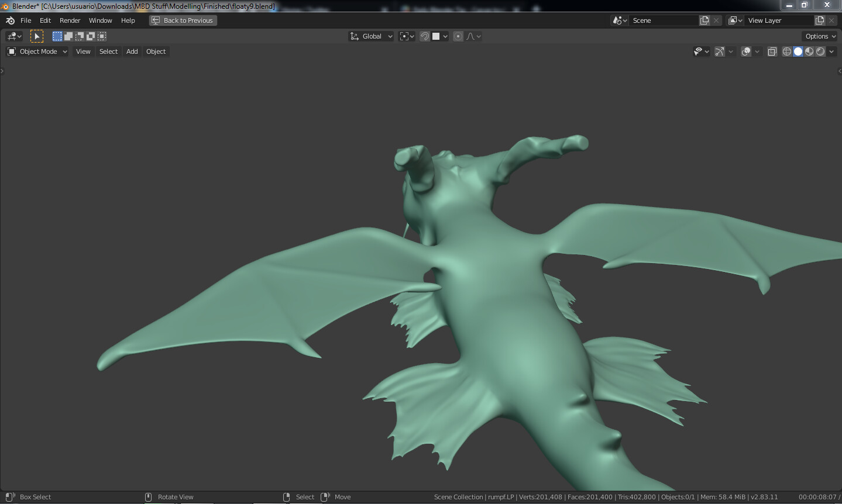Activate the Select Box tool icon
The width and height of the screenshot is (842, 504).
click(x=37, y=36)
